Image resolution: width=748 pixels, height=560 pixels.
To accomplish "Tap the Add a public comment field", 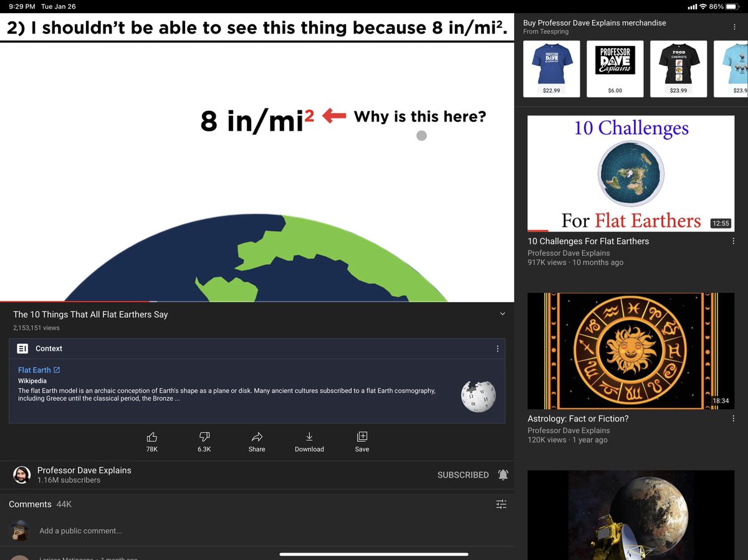I will pyautogui.click(x=80, y=531).
